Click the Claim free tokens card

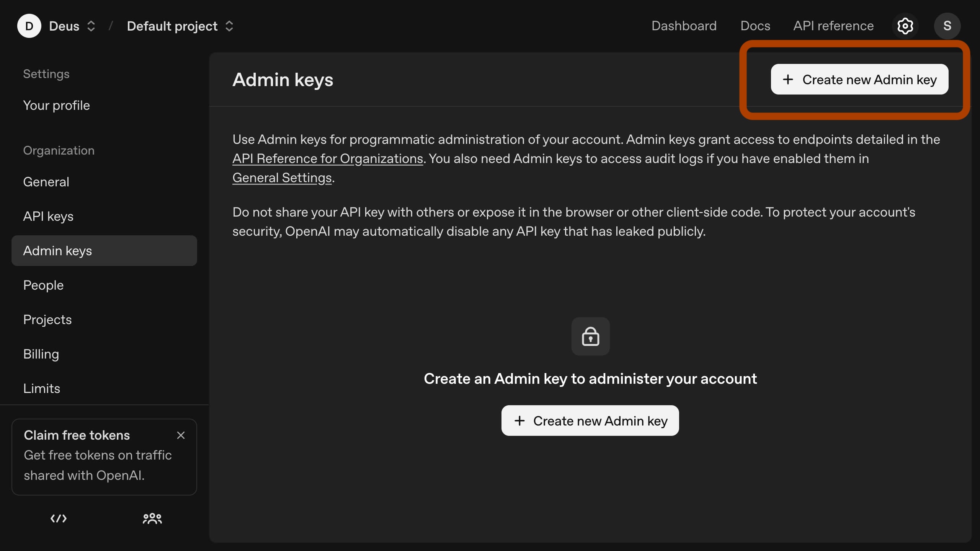tap(98, 465)
